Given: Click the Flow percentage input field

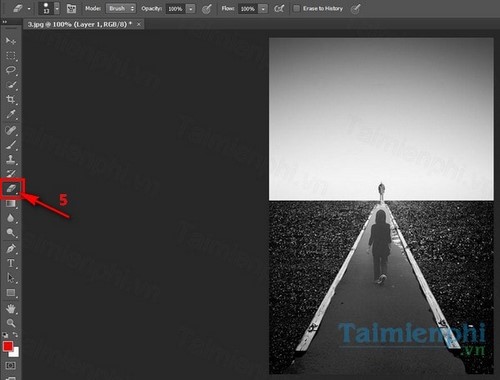Looking at the screenshot, I should click(x=248, y=9).
